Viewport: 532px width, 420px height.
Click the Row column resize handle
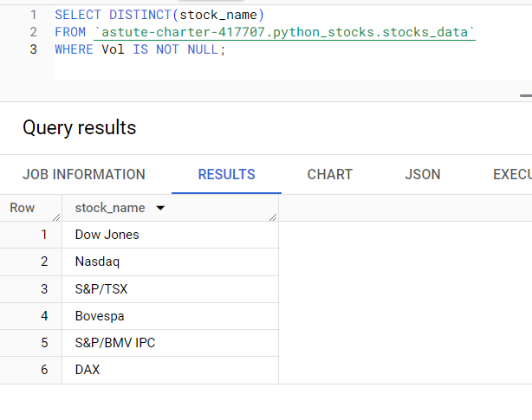coord(56,217)
